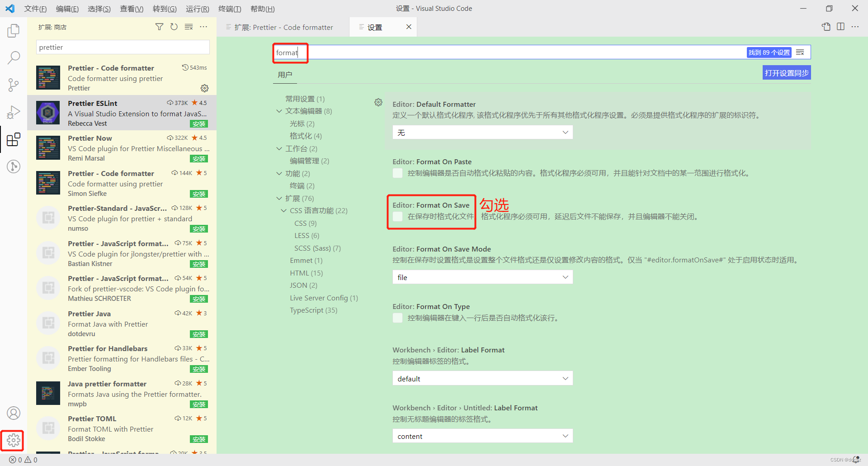Open the Manage gear icon at bottom left
This screenshot has height=466, width=868.
pyautogui.click(x=14, y=440)
